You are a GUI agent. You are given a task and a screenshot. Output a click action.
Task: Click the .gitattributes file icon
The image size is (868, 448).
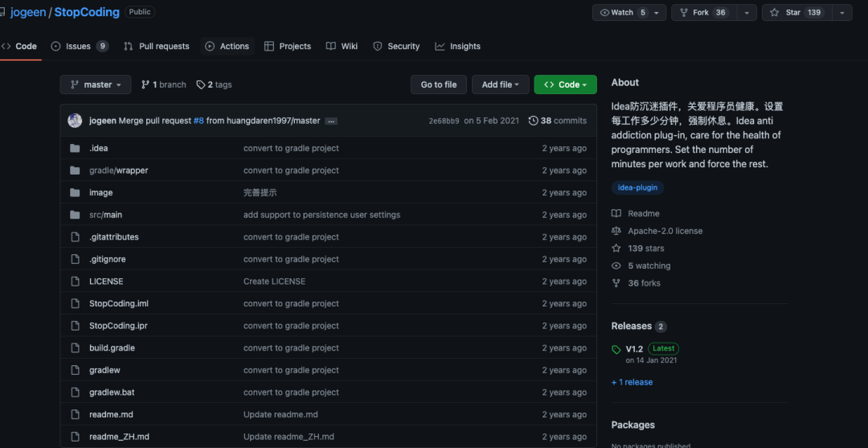[76, 237]
